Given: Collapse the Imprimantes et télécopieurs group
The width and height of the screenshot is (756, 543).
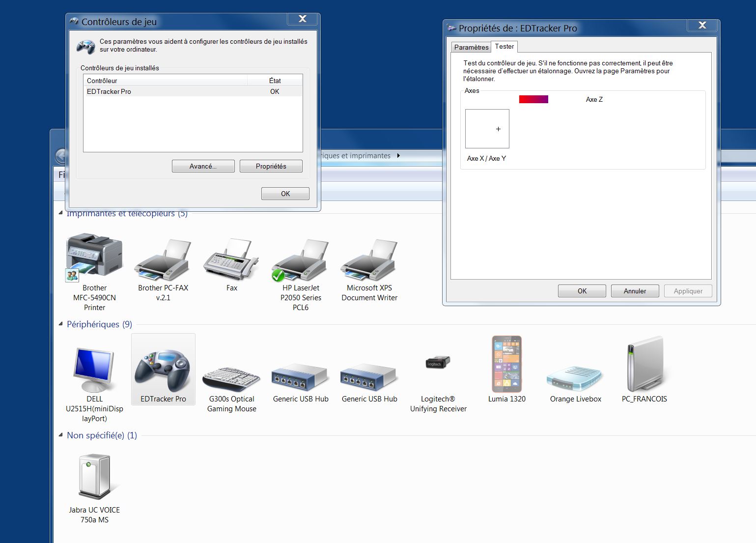Looking at the screenshot, I should pos(61,213).
